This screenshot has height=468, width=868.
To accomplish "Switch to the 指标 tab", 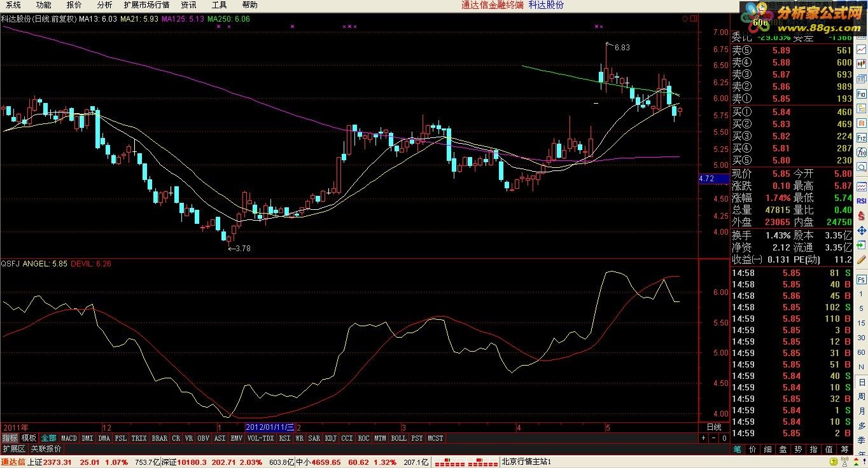I will tap(10, 438).
